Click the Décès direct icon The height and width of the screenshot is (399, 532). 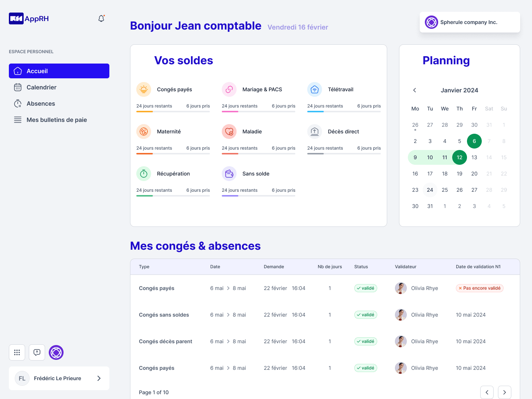(x=314, y=131)
